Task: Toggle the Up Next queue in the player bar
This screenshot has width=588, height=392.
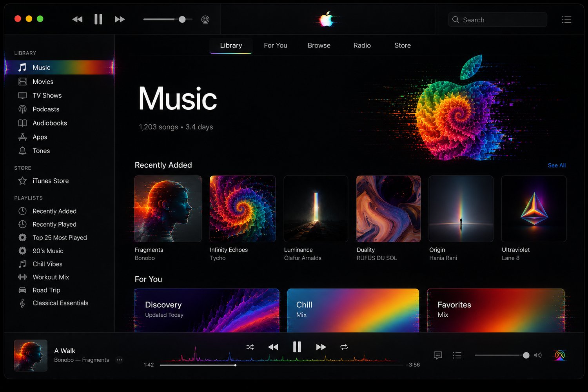Action: 457,355
